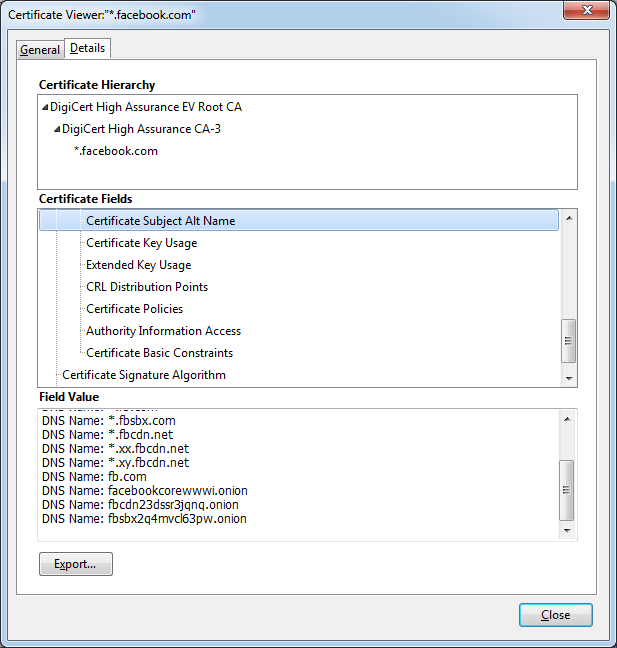617x648 pixels.
Task: Select DigiCert High Assurance EV Root CA entry
Action: tap(146, 107)
